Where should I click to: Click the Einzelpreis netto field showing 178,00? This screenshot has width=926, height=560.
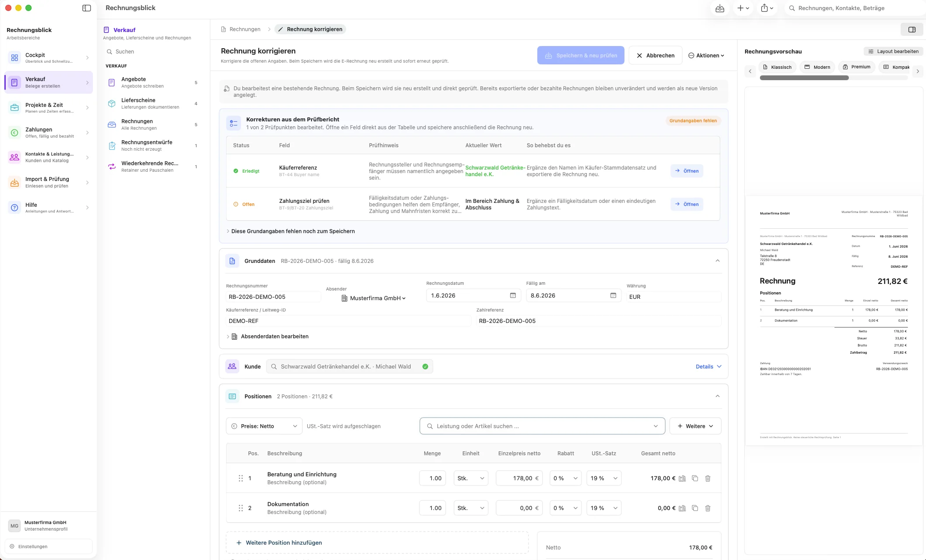tap(519, 478)
